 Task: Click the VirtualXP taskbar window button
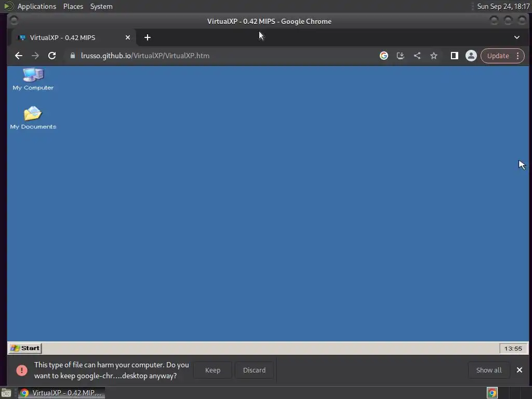click(61, 393)
